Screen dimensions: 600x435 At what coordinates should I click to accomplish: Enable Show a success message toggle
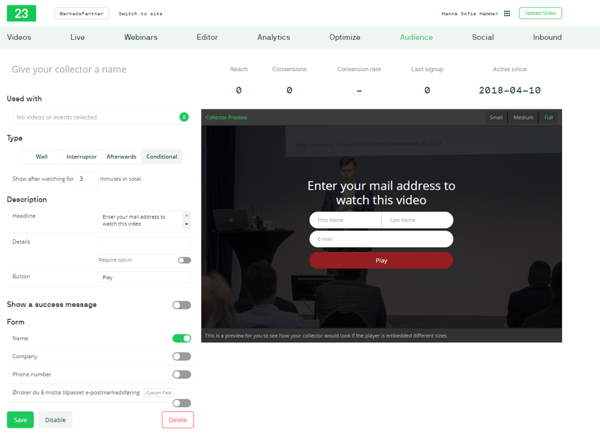[181, 305]
